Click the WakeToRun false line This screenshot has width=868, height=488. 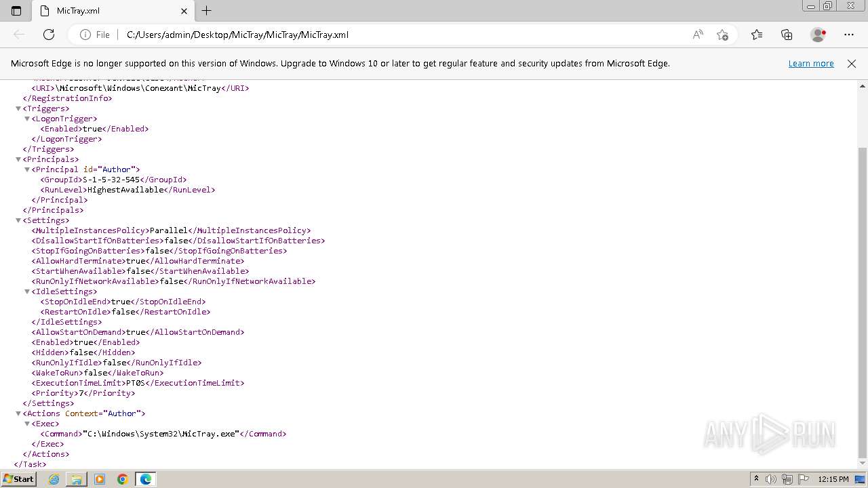click(x=98, y=373)
